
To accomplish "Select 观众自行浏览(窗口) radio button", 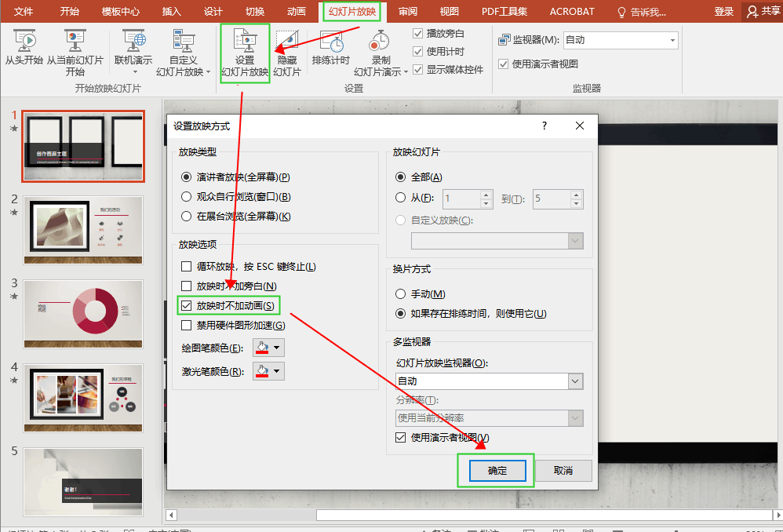I will 186,196.
